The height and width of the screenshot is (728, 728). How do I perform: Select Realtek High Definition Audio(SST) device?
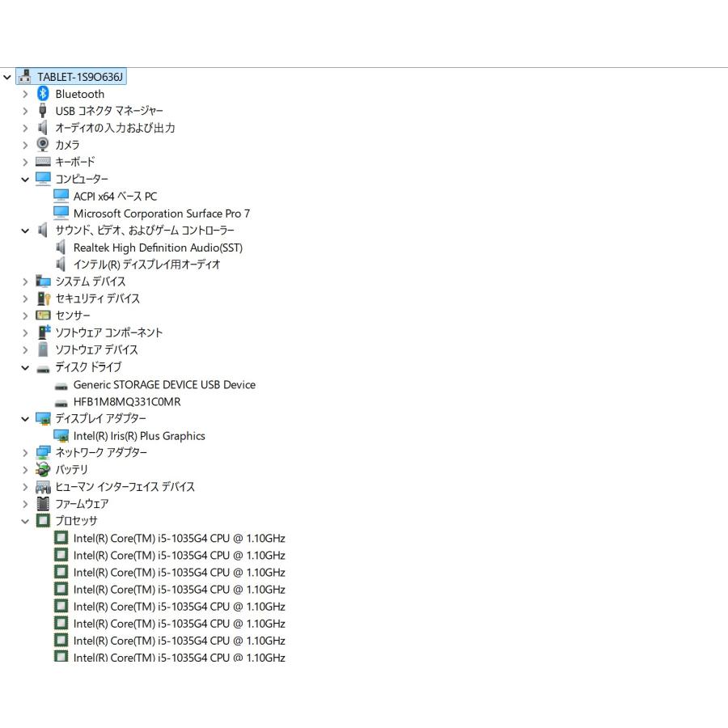tap(158, 248)
